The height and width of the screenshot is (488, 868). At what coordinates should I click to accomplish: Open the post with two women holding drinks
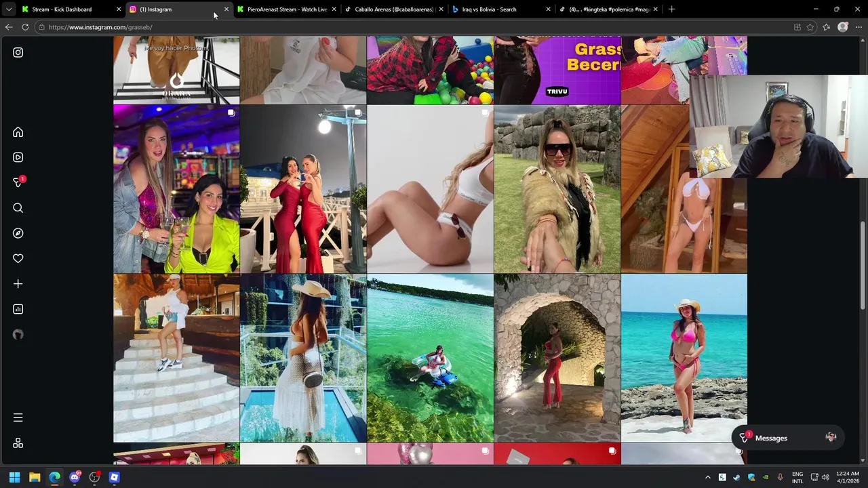pyautogui.click(x=176, y=189)
